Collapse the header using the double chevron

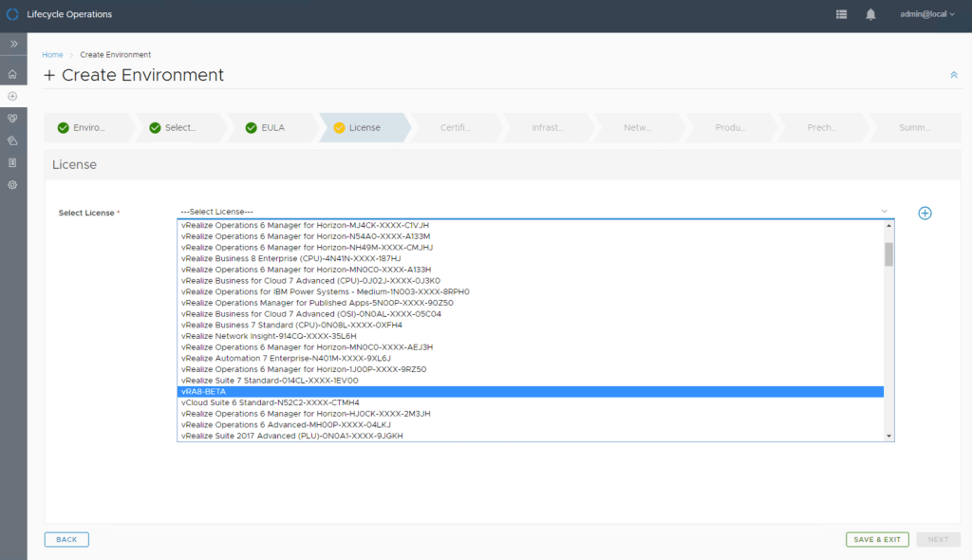click(x=953, y=75)
